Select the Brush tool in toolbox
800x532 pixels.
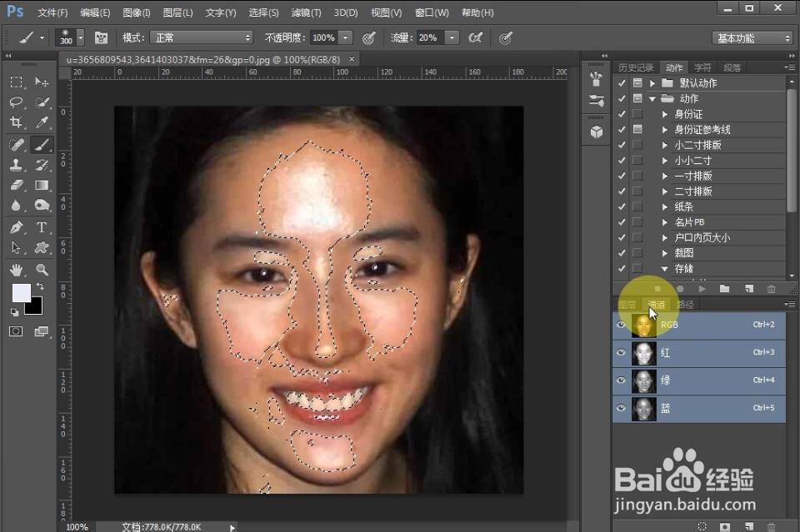(x=42, y=145)
